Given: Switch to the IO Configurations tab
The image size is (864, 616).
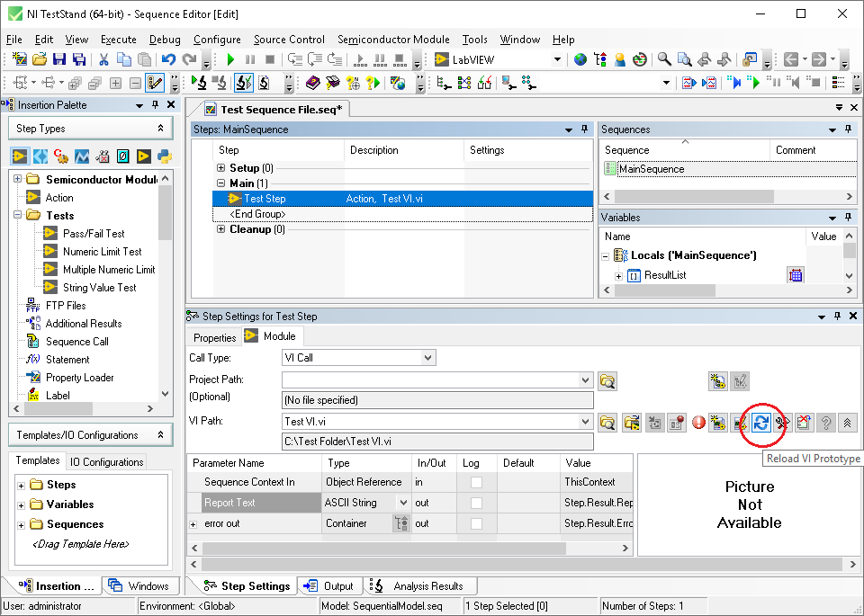Looking at the screenshot, I should [x=106, y=462].
